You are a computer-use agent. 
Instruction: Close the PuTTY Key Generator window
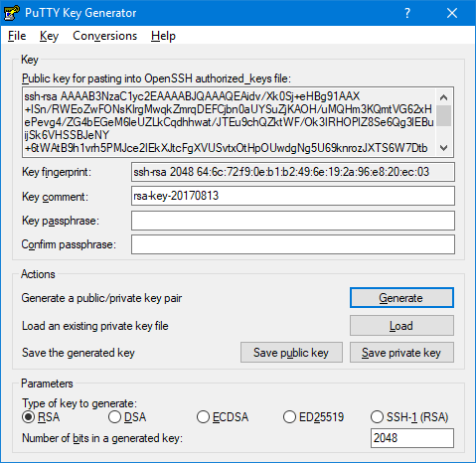[x=452, y=13]
